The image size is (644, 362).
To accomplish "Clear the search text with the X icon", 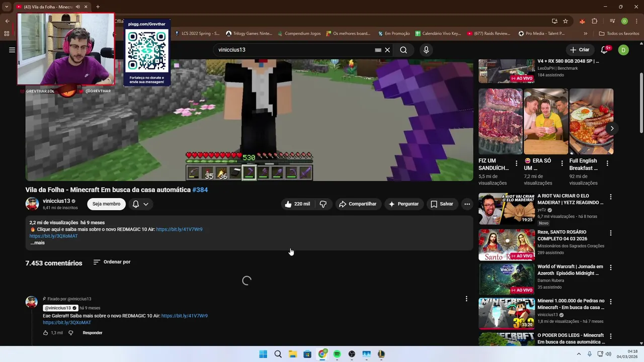I will point(387,50).
